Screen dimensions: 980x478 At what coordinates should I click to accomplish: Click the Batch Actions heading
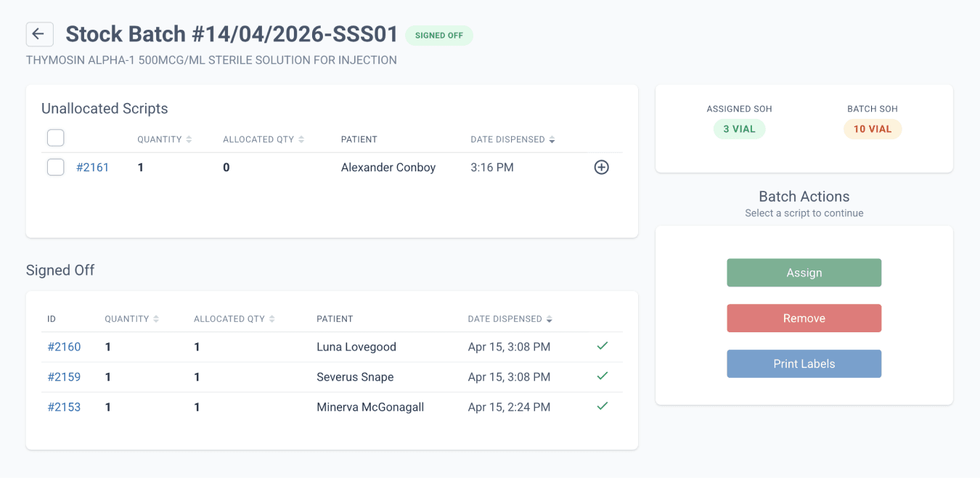tap(804, 197)
